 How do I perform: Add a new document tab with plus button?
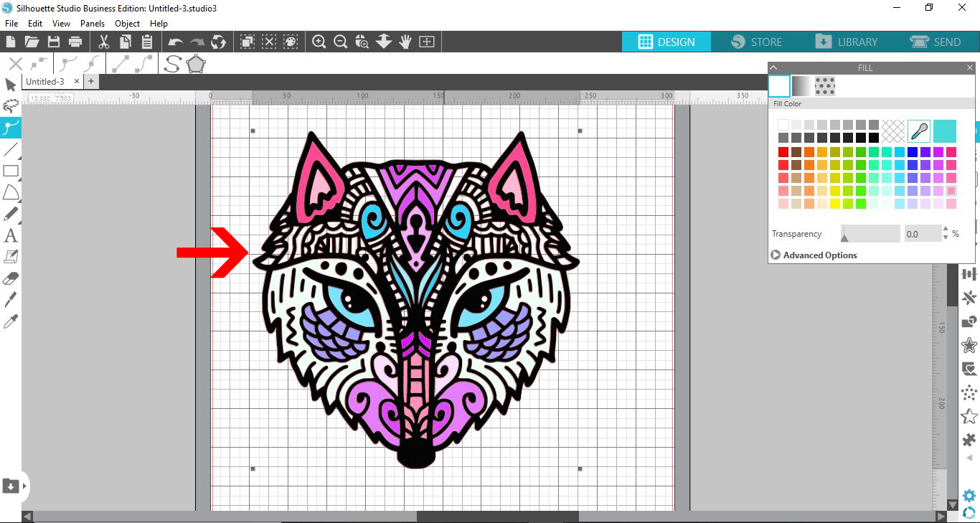pyautogui.click(x=91, y=82)
